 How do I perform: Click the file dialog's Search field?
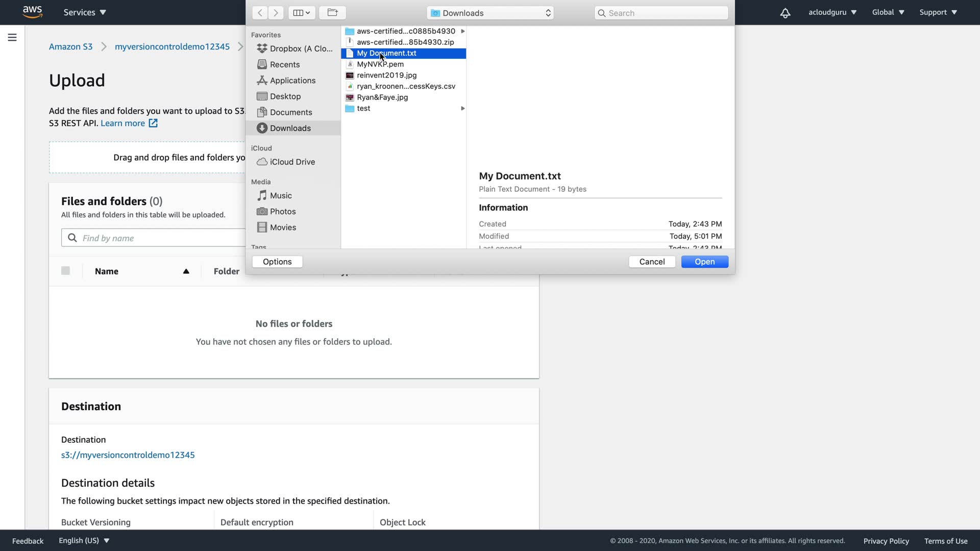(x=661, y=13)
